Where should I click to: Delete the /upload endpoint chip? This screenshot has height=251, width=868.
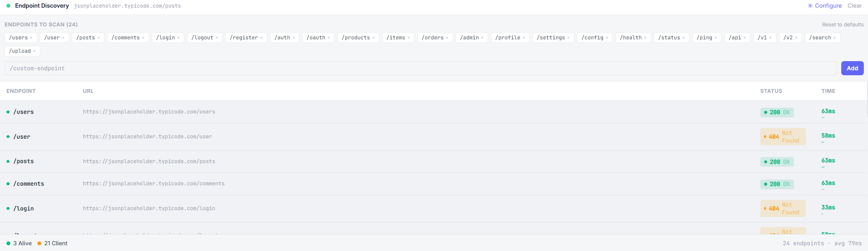[34, 51]
